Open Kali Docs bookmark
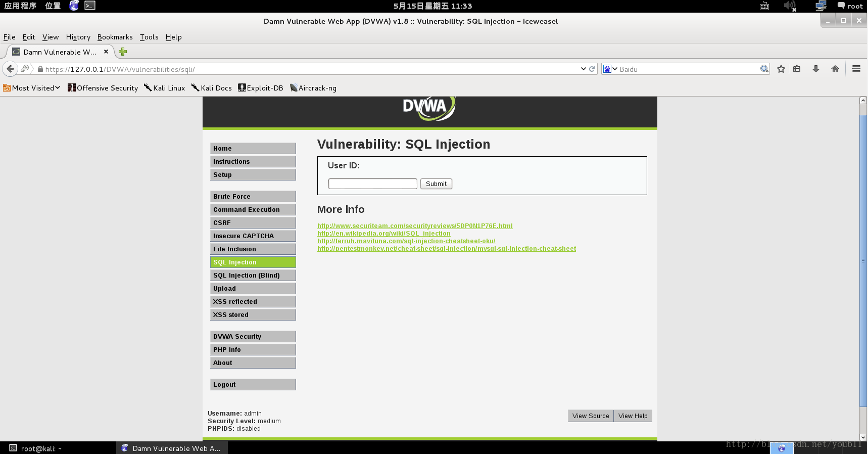The height and width of the screenshot is (454, 868). click(x=212, y=88)
